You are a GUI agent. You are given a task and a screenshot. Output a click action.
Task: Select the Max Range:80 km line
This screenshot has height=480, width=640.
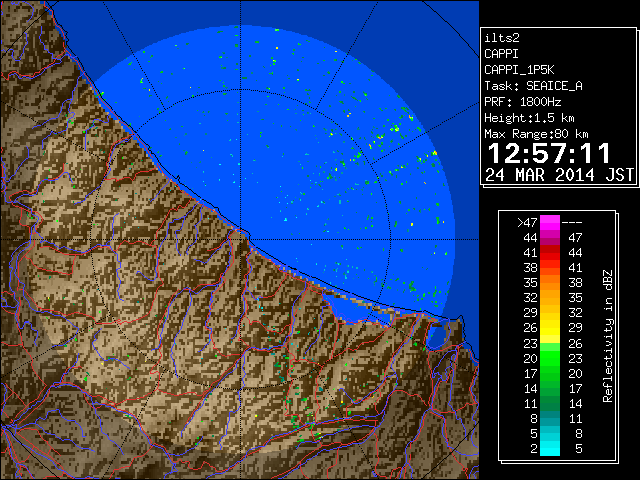[536, 134]
